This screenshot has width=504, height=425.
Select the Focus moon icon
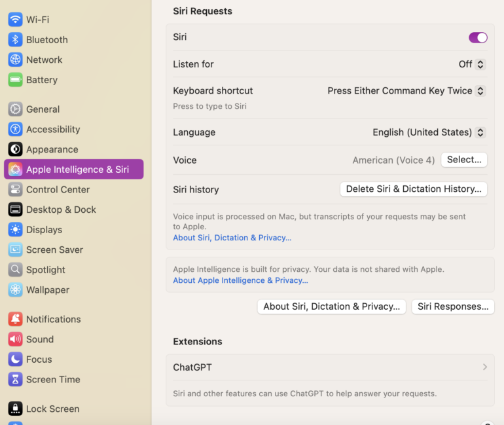[x=15, y=359]
